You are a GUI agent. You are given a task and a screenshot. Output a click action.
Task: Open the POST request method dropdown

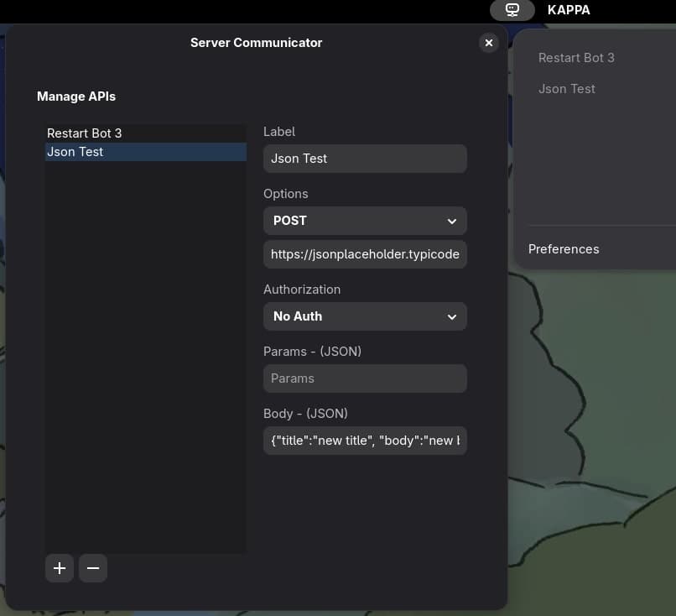click(365, 221)
